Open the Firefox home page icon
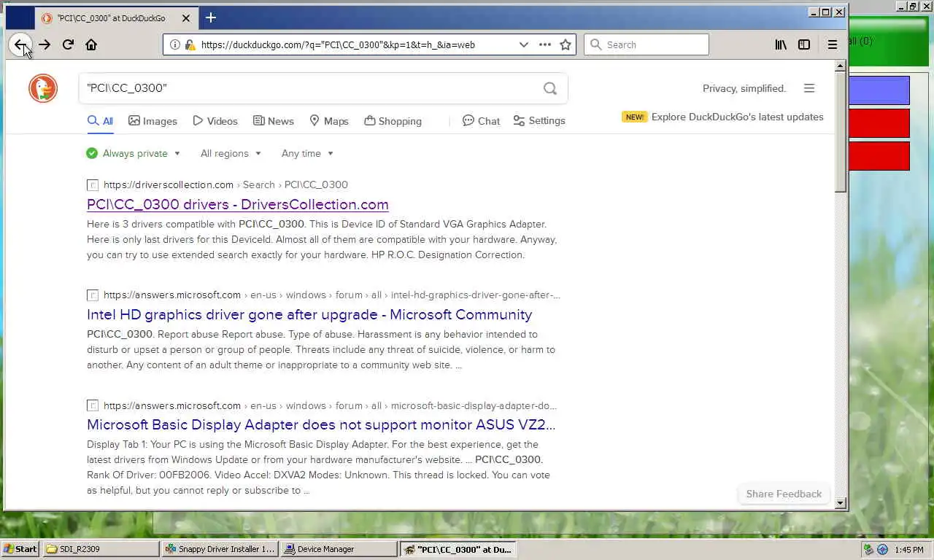Screen dimensions: 934x560 tap(91, 44)
